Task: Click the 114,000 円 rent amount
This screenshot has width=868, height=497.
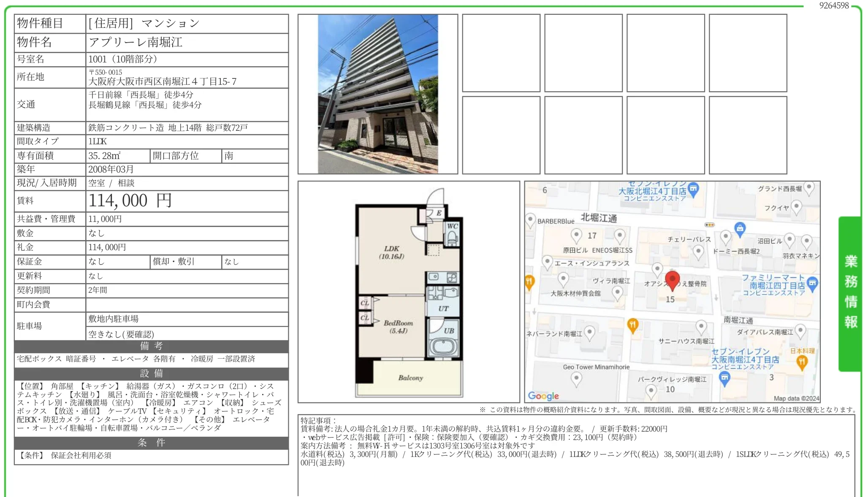Action: click(x=130, y=201)
